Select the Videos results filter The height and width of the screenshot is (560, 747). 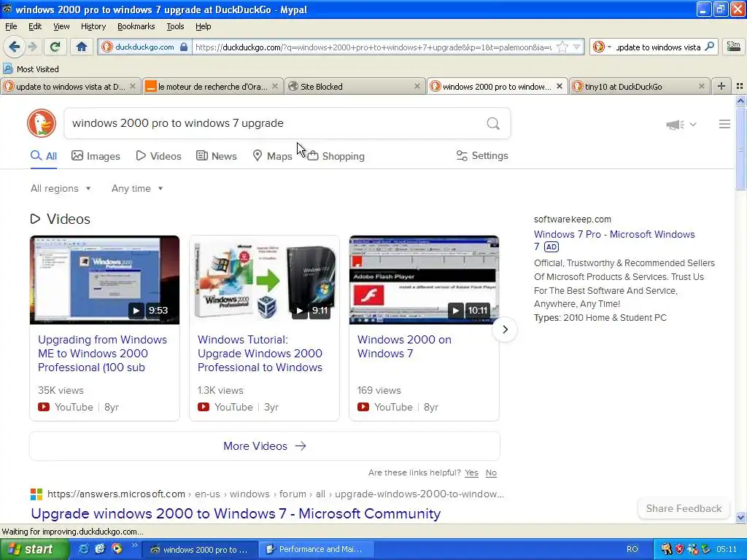click(158, 156)
